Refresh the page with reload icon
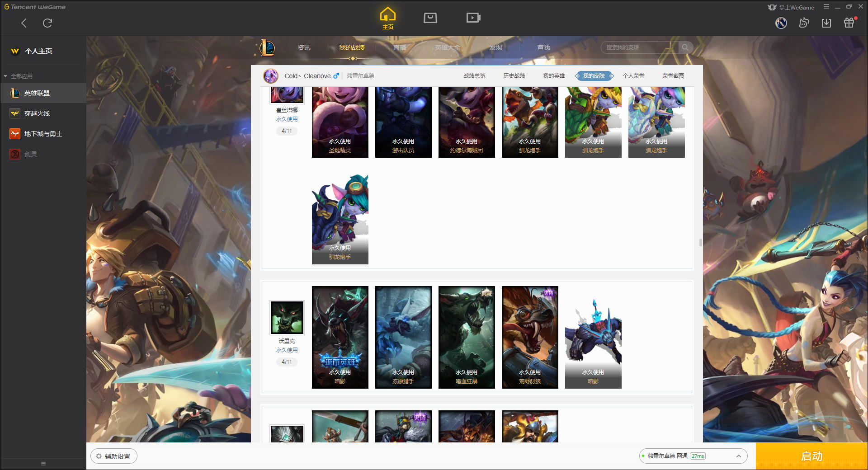The width and height of the screenshot is (868, 470). (47, 23)
